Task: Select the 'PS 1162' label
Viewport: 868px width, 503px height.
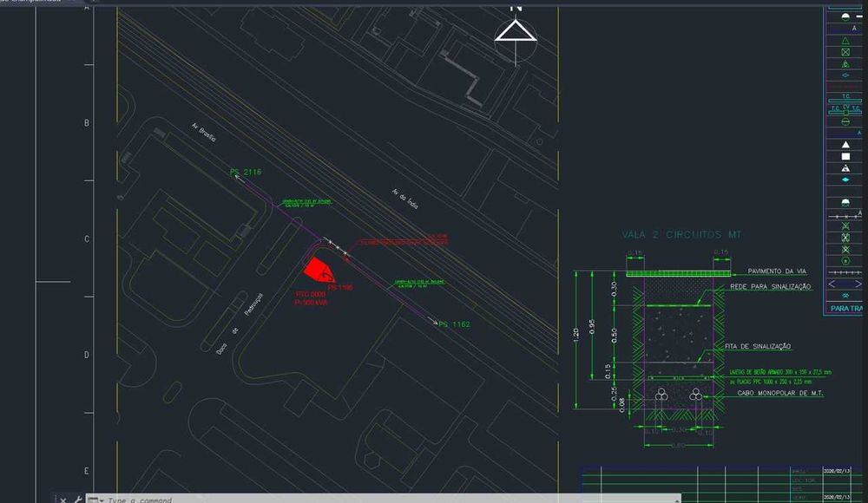Action: [454, 324]
